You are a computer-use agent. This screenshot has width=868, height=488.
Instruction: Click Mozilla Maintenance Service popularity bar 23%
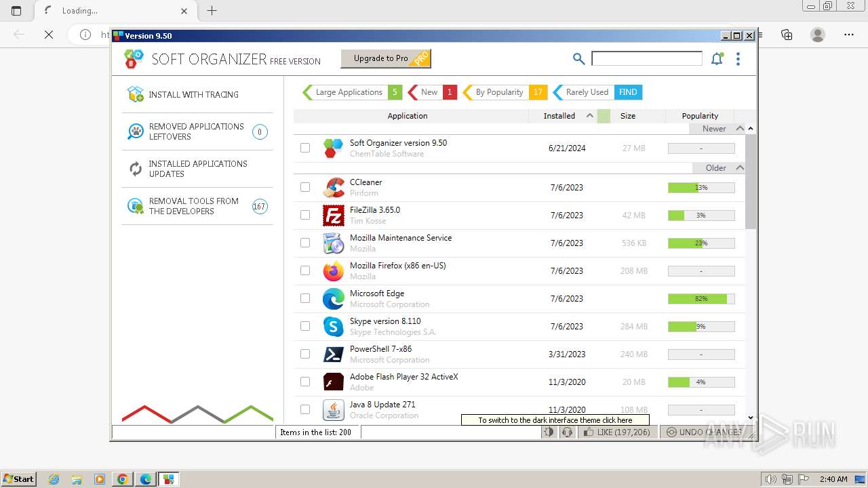click(x=701, y=243)
